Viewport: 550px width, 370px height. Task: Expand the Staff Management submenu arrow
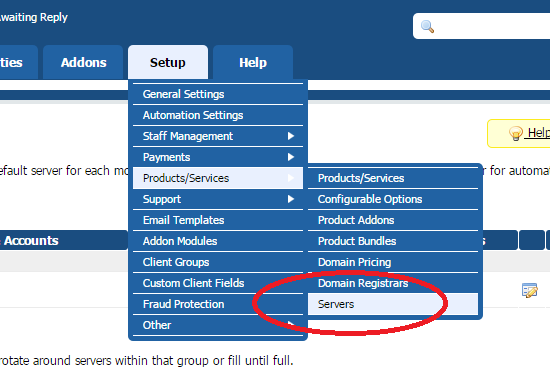click(290, 136)
